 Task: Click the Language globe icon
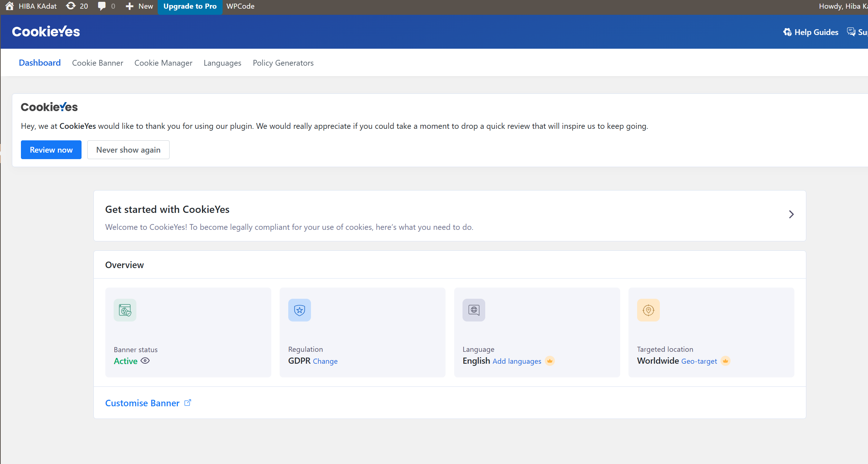point(474,310)
